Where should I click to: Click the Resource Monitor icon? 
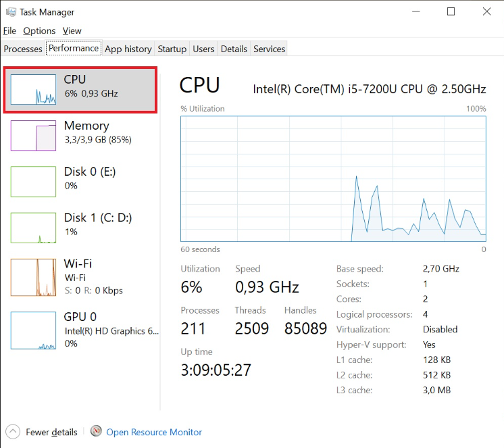click(x=97, y=432)
